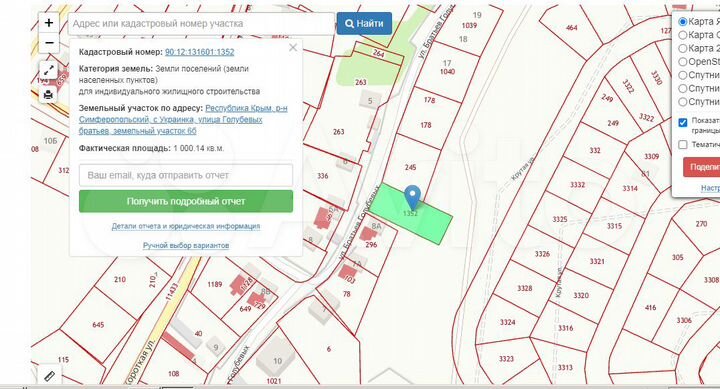The image size is (720, 389).
Task: Click the Найти search button
Action: coord(364,23)
